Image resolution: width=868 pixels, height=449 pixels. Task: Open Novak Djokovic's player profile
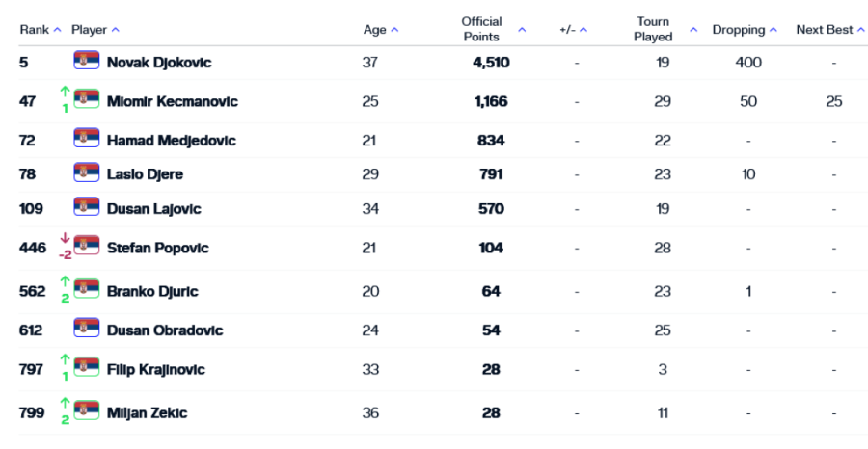(x=159, y=63)
